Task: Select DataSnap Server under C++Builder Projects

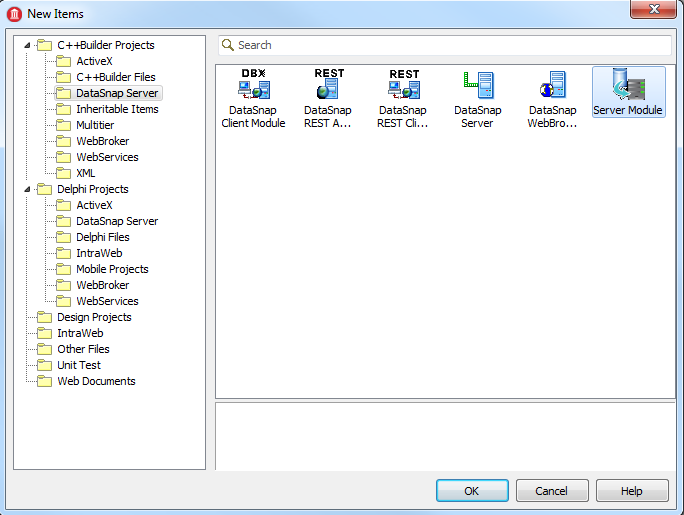Action: tap(117, 93)
